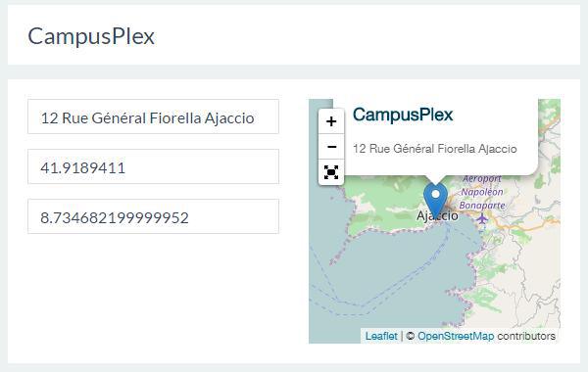Image resolution: width=588 pixels, height=372 pixels.
Task: Click the empty white area below input fields
Action: tap(154, 296)
